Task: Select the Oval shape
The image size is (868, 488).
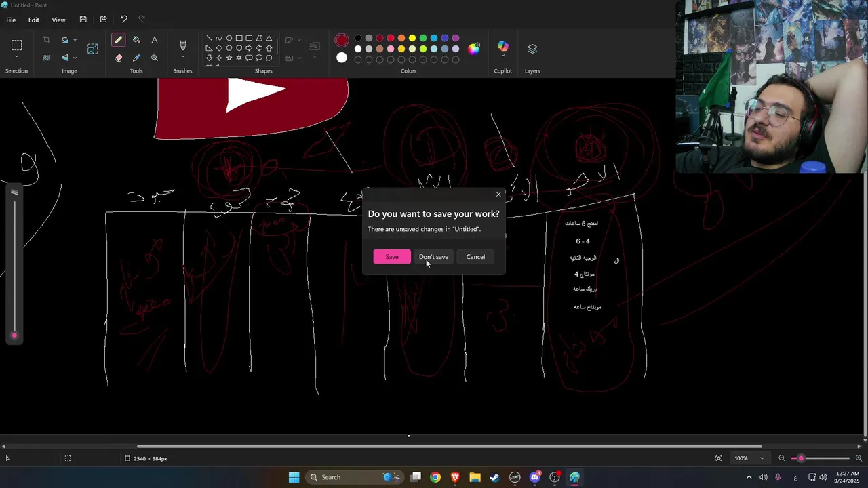Action: click(229, 38)
